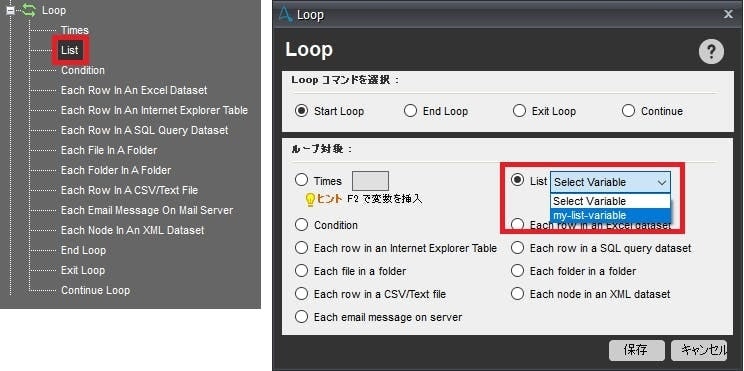Choose the List radio option
This screenshot has height=371, width=744.
(517, 180)
